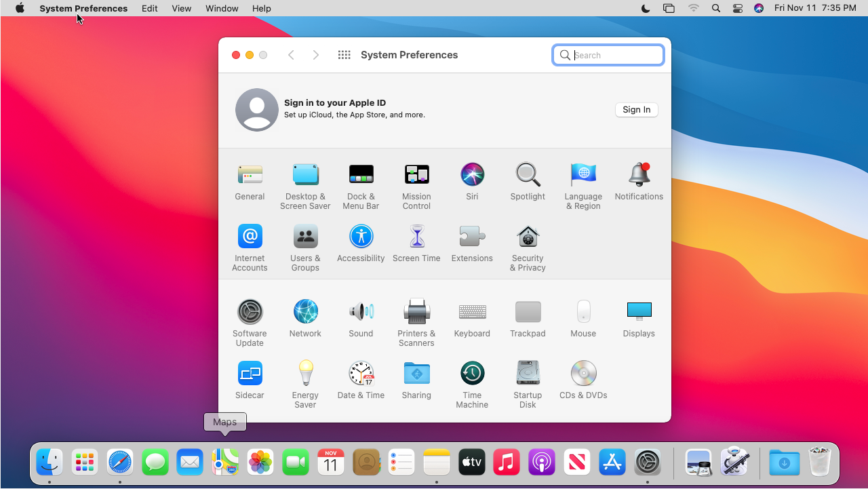Open Spotlight search in menu bar
This screenshot has height=489, width=868.
coord(716,8)
